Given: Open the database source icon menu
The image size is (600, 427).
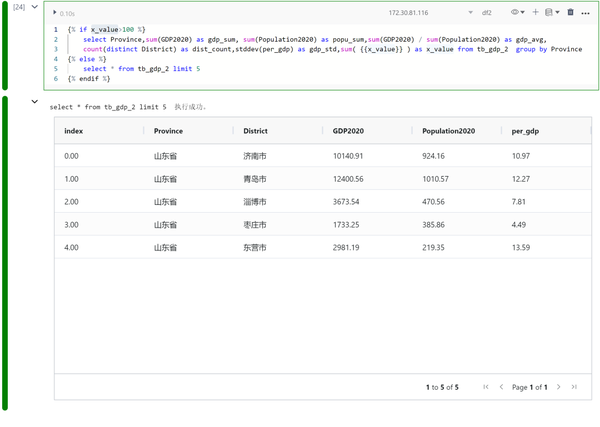Looking at the screenshot, I should [x=549, y=13].
